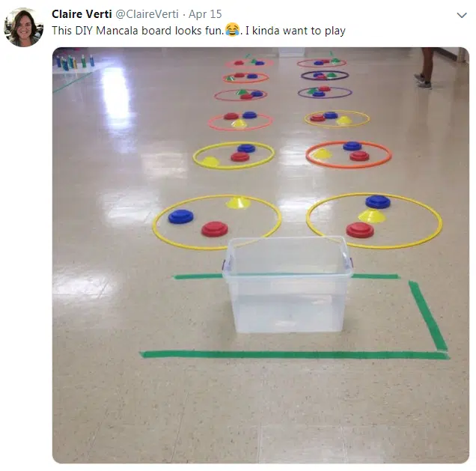Click the red disc in nearest right hoop

coord(360,230)
